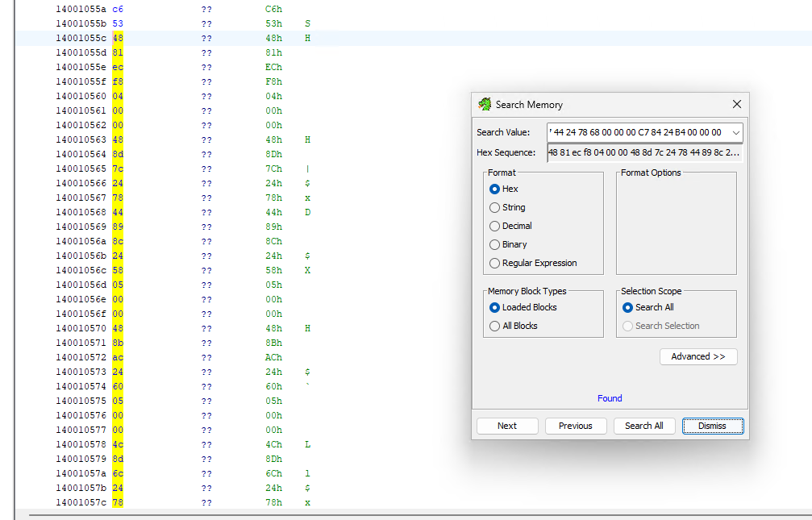Select the Search All scope radio button
812x520 pixels.
point(628,307)
